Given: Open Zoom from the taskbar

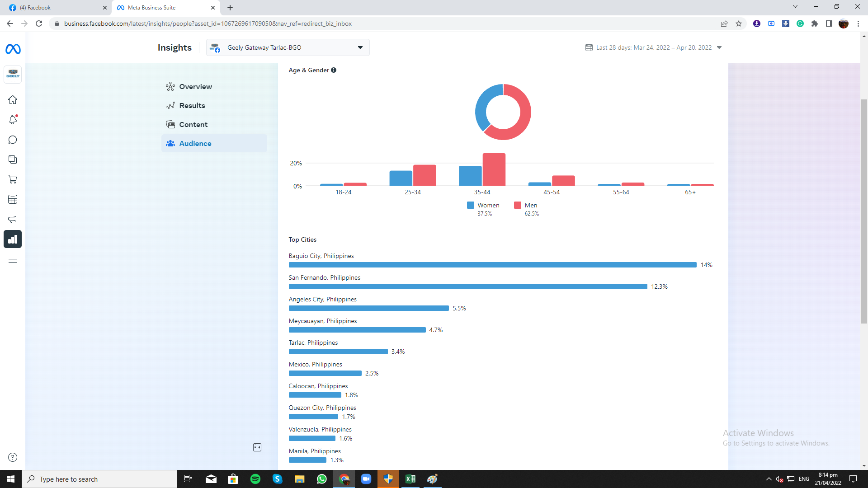Looking at the screenshot, I should [x=366, y=479].
